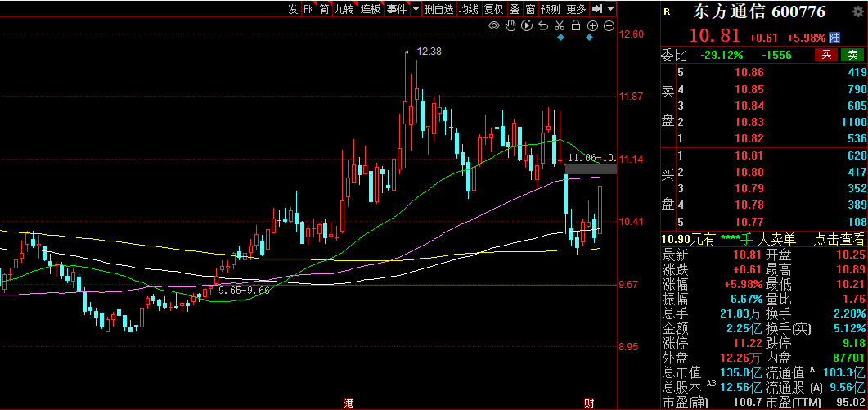Open the 连板 toolbar item
Screen dimensions: 868x410
click(371, 9)
